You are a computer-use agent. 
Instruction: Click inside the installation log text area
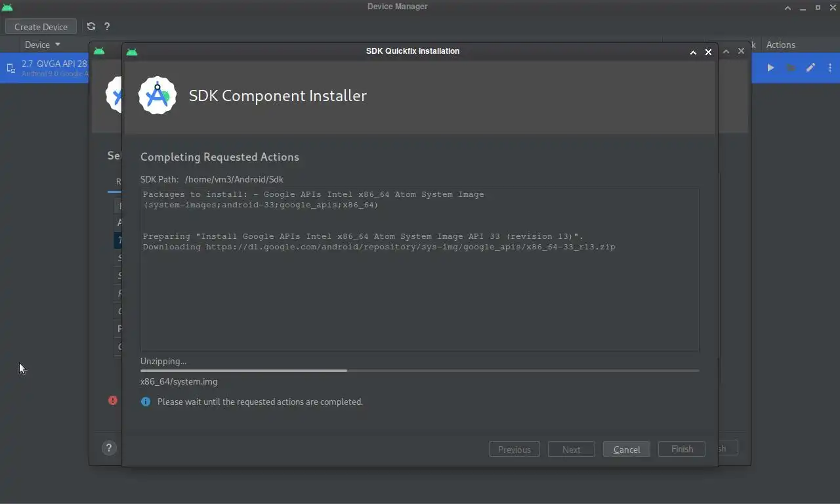point(420,270)
